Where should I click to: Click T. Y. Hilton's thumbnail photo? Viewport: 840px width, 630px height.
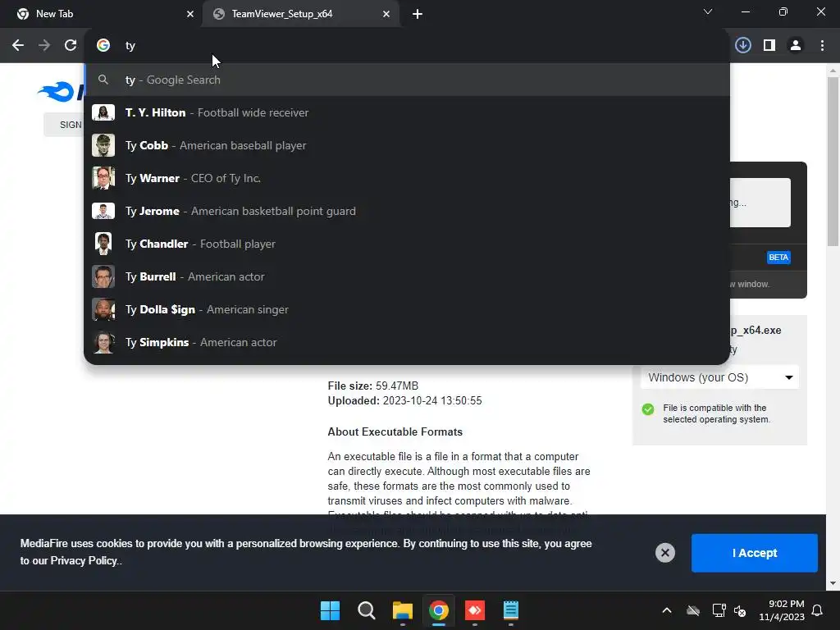103,112
